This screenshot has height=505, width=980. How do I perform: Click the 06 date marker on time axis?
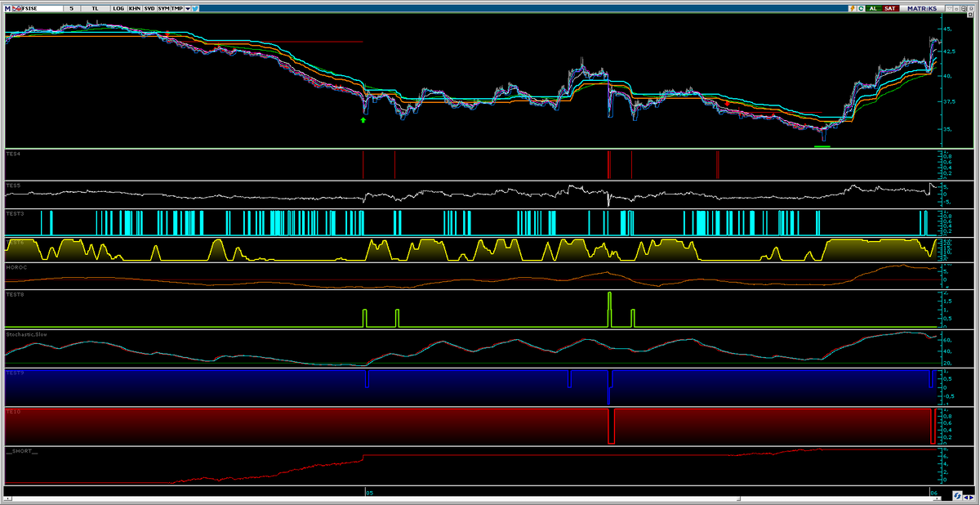click(x=933, y=493)
